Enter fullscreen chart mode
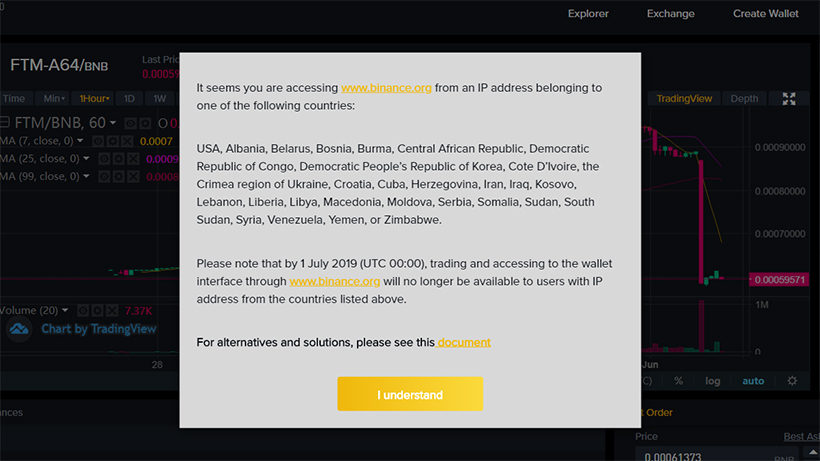 point(789,99)
